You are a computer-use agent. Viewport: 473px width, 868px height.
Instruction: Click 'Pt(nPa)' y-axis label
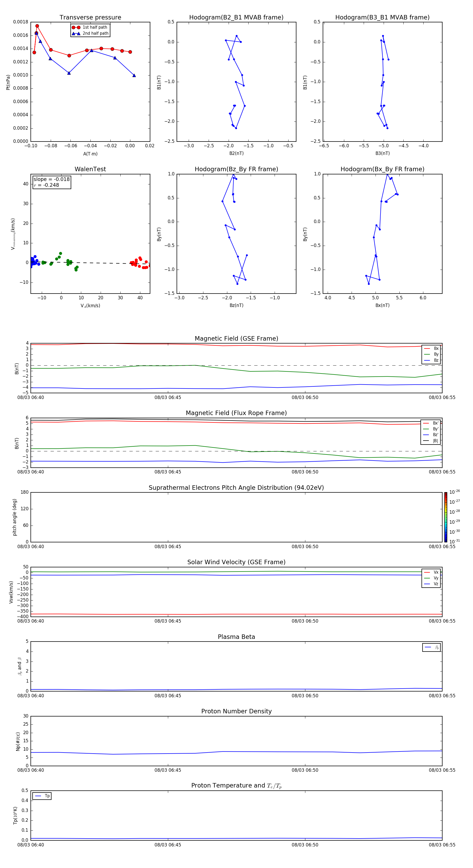(8, 82)
